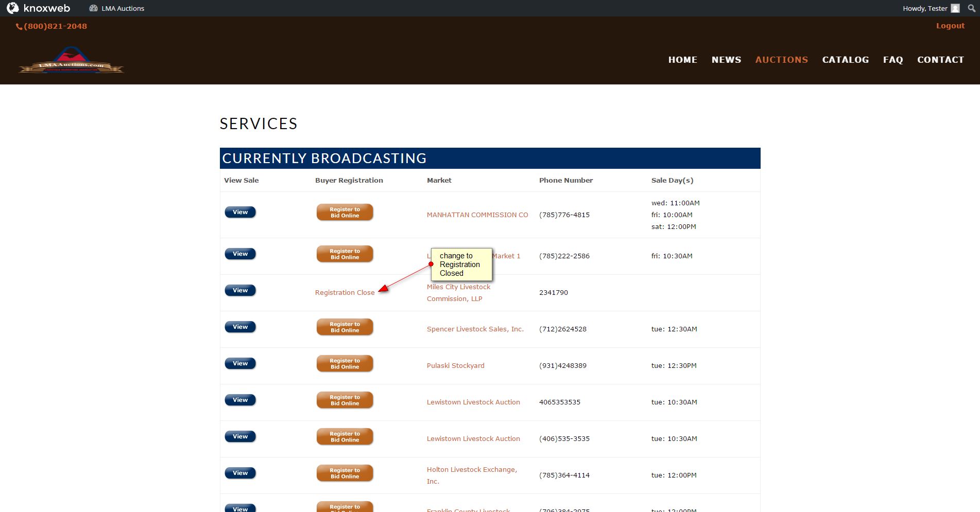The image size is (980, 512).
Task: Select phone number (406)535-3535
Action: point(564,439)
